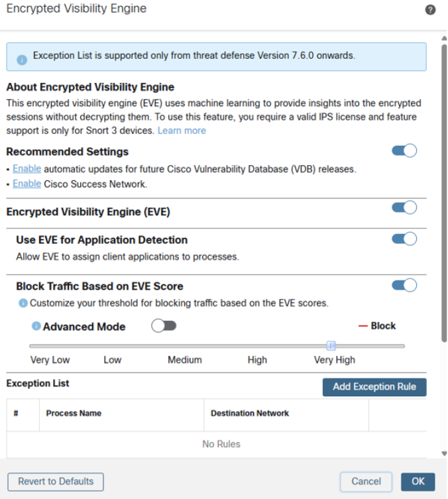This screenshot has height=499, width=448.
Task: Cancel the dialog
Action: 366,482
